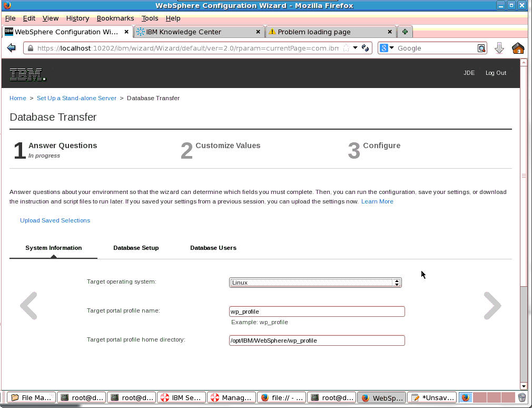The height and width of the screenshot is (408, 532).
Task: Close the IBM Knowledge Center tab
Action: point(258,32)
